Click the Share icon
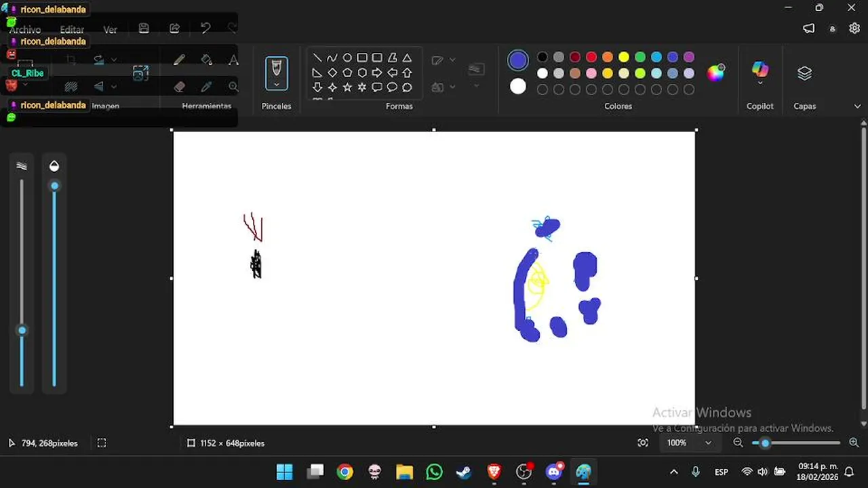The image size is (868, 488). point(174,28)
